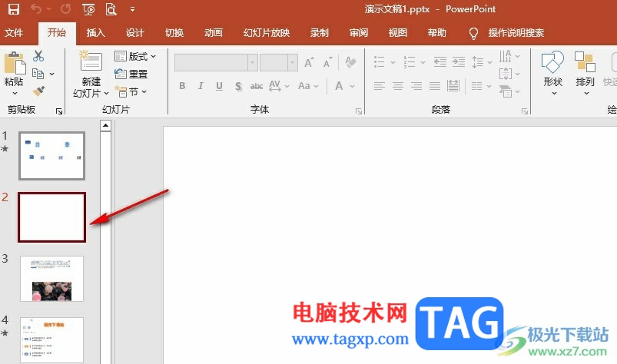Click the Copy icon
Image resolution: width=617 pixels, height=364 pixels.
[x=38, y=74]
